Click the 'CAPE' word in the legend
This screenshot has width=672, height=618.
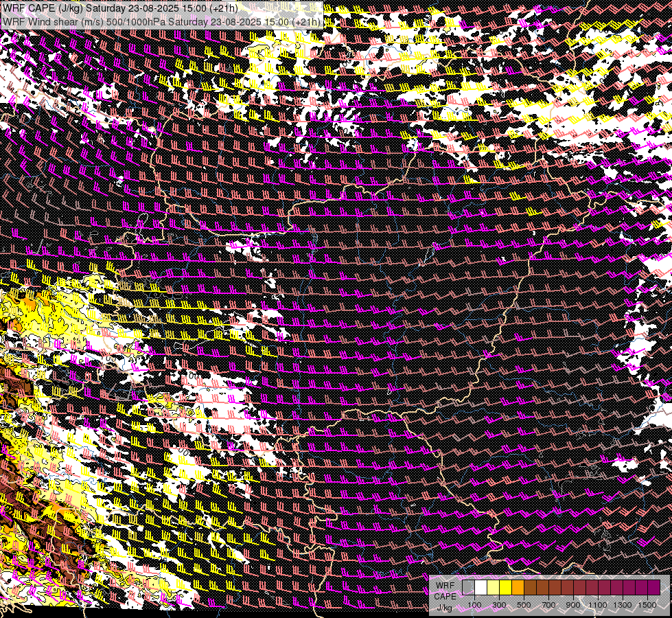tap(445, 597)
